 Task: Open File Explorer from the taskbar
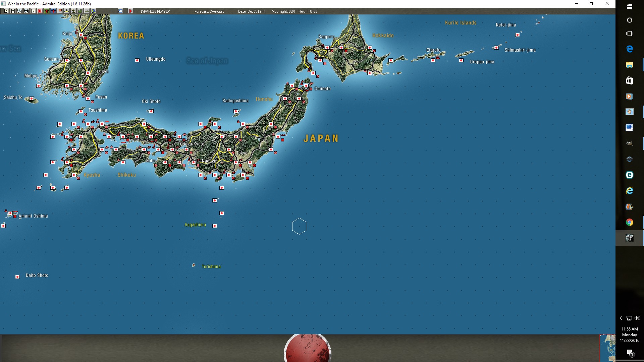tap(630, 65)
